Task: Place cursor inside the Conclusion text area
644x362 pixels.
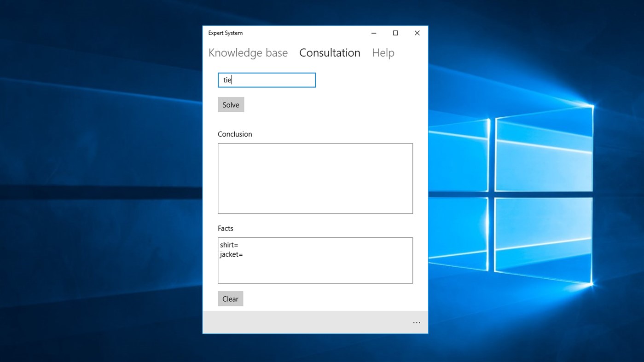Action: point(315,178)
